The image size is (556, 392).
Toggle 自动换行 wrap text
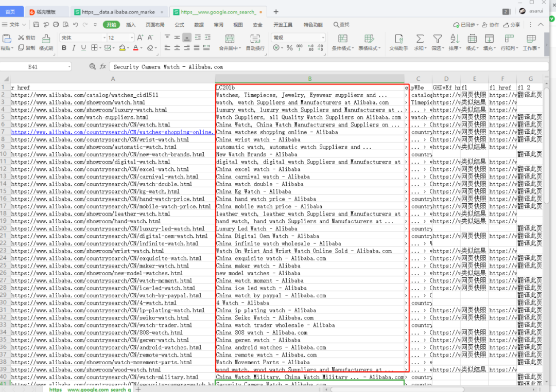pyautogui.click(x=255, y=42)
